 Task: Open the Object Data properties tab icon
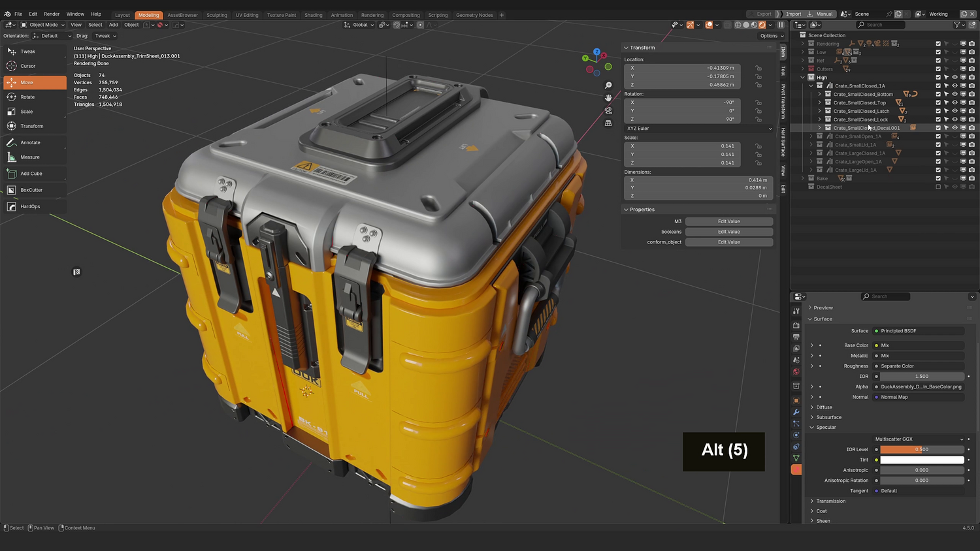click(x=796, y=458)
